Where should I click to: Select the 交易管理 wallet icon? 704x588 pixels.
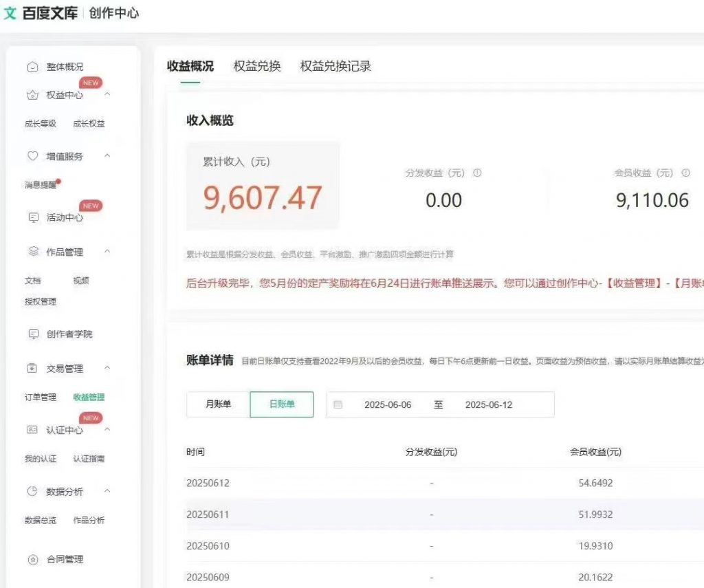pyautogui.click(x=32, y=368)
